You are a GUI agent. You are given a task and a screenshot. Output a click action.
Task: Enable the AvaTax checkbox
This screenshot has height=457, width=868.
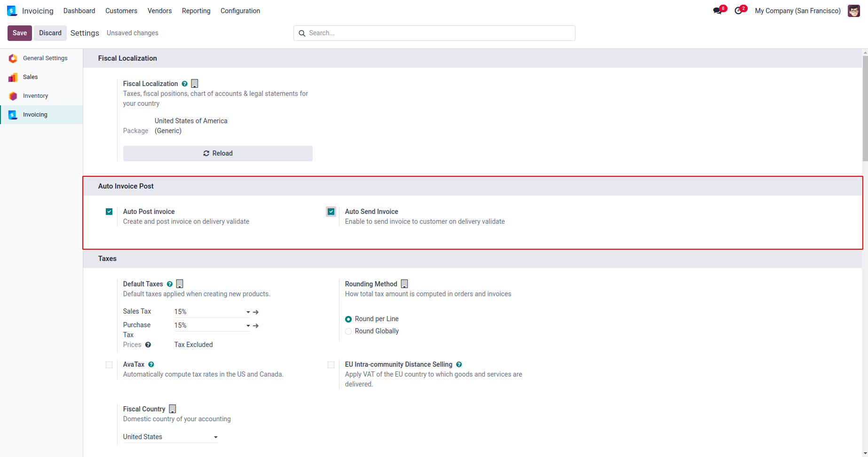point(109,365)
